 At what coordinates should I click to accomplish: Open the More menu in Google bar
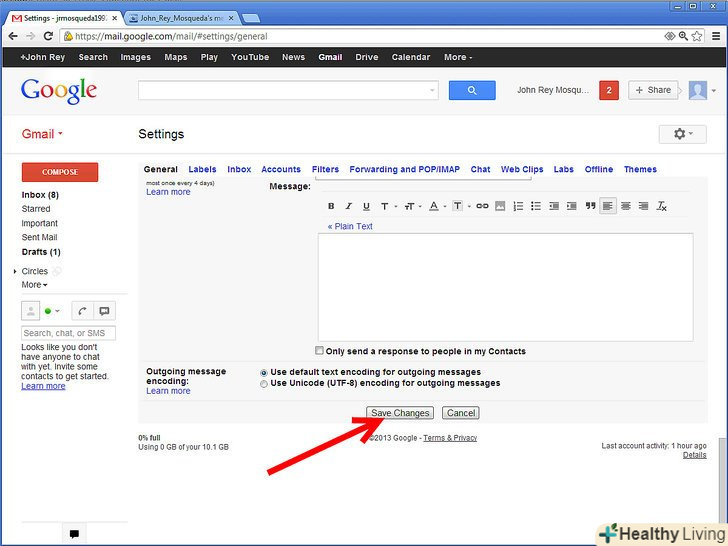[458, 57]
